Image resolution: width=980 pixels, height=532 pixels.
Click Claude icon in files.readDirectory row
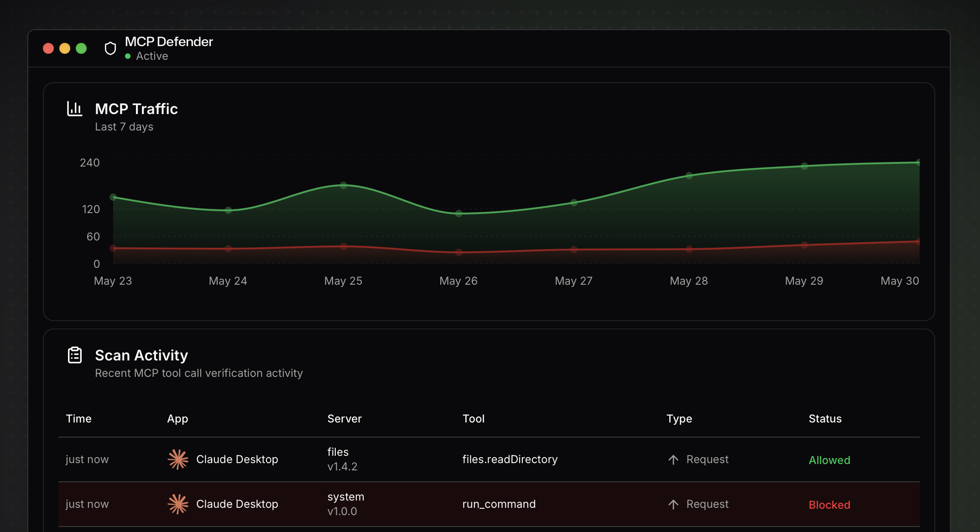[178, 459]
